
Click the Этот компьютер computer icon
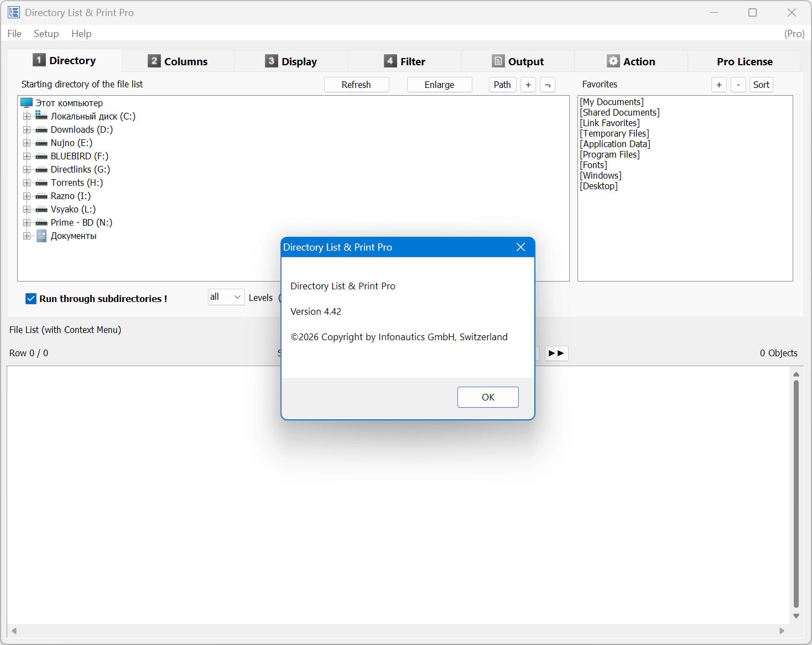click(27, 103)
